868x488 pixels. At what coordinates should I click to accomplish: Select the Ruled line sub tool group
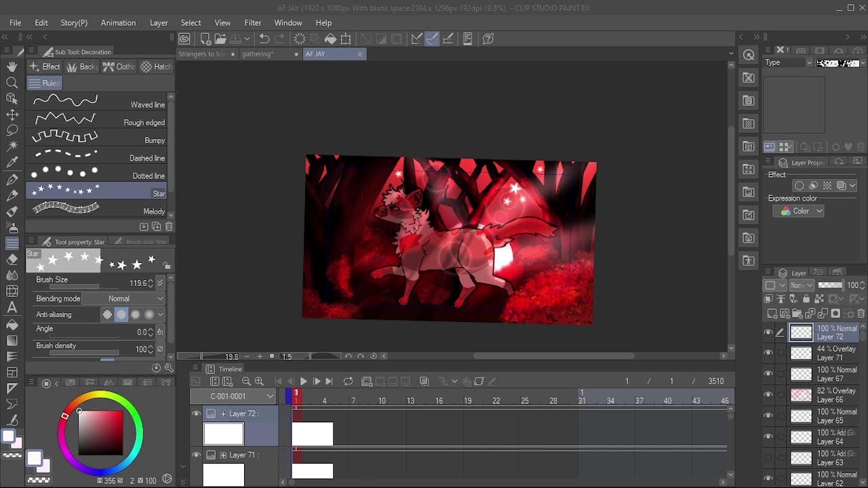click(45, 83)
